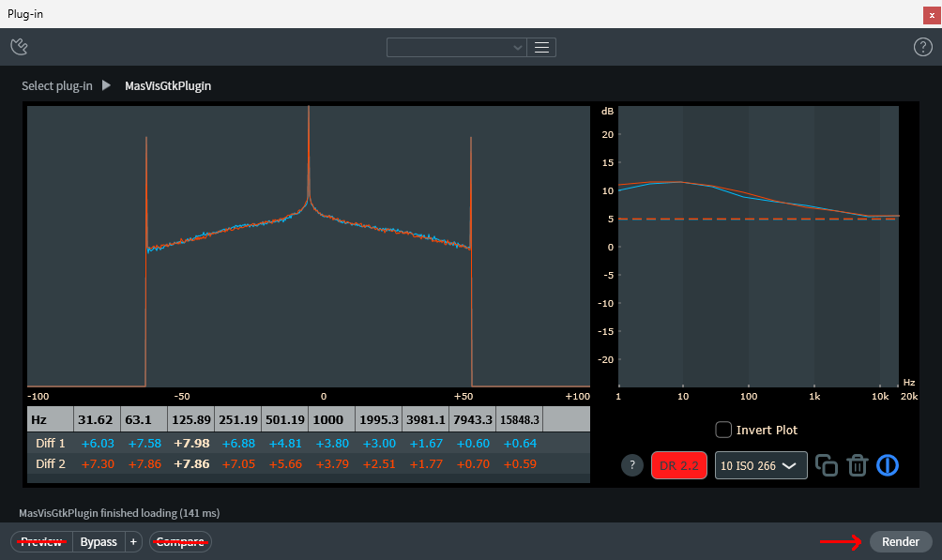Click Diff 1 value +7.58

[x=144, y=444]
